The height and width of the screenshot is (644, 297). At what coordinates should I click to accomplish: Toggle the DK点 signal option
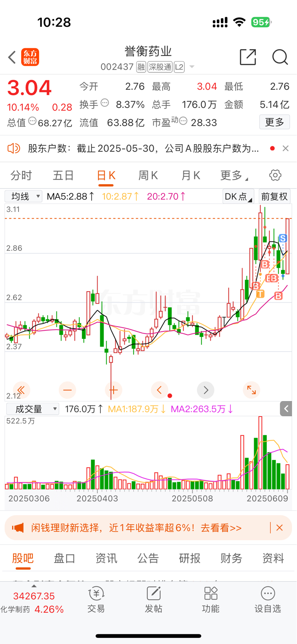(x=238, y=196)
